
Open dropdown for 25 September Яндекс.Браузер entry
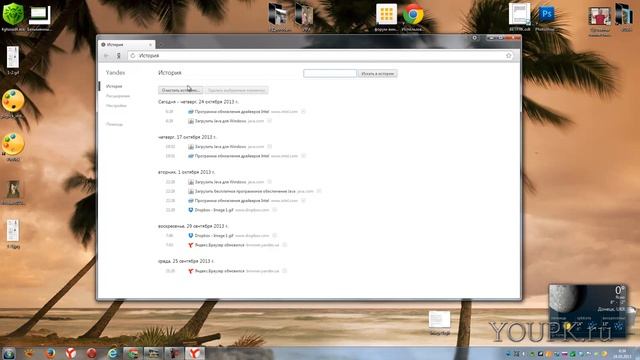pos(284,271)
